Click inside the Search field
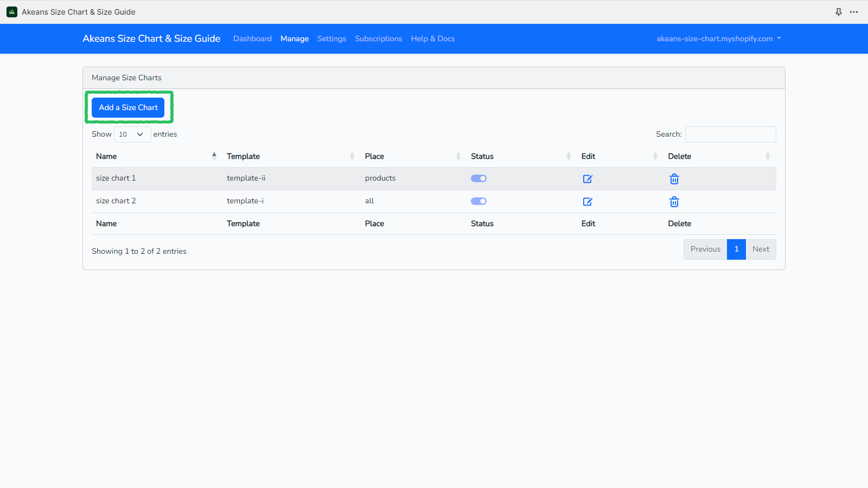868x488 pixels. 730,134
